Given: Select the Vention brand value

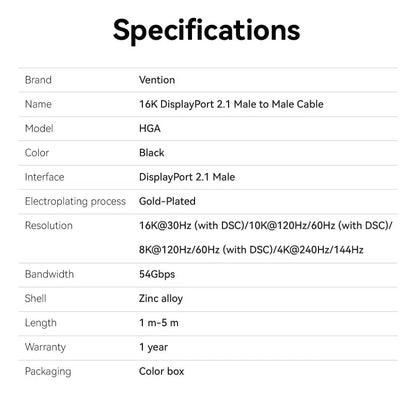Looking at the screenshot, I should click(157, 80).
